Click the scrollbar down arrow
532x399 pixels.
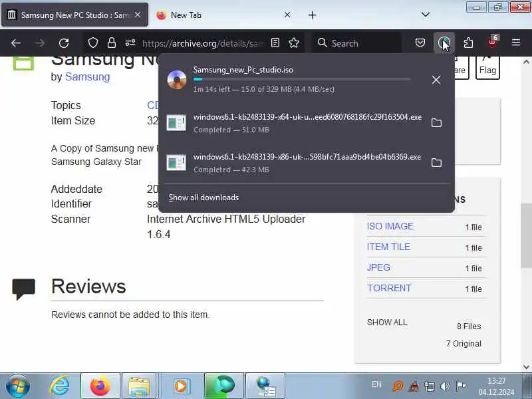point(526,367)
